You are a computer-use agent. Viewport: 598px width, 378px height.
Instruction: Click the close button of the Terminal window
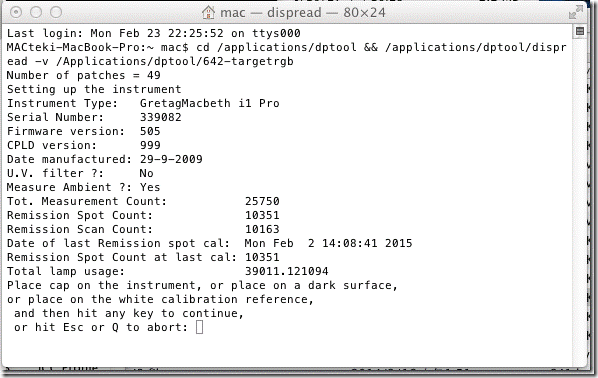click(16, 12)
